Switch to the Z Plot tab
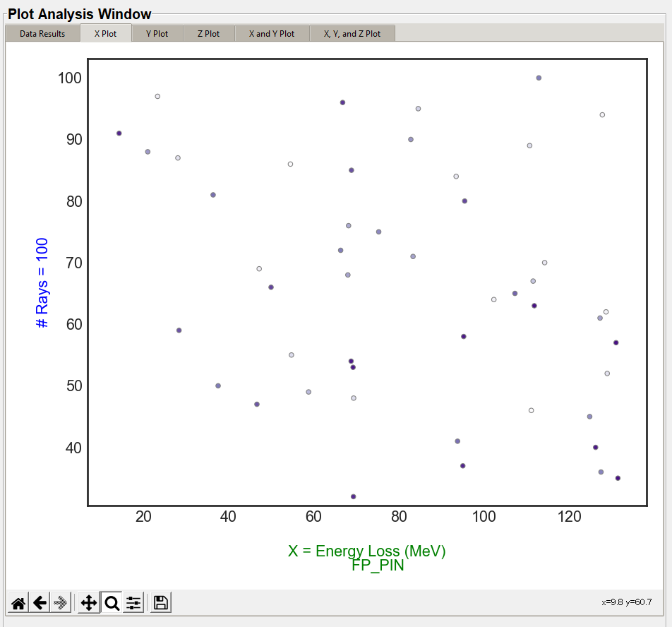 pyautogui.click(x=208, y=34)
